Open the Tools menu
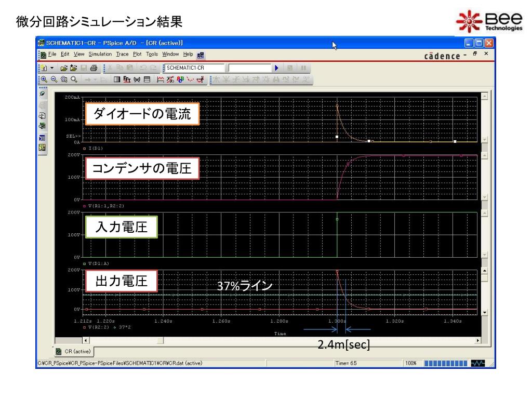The width and height of the screenshot is (532, 399). 152,54
